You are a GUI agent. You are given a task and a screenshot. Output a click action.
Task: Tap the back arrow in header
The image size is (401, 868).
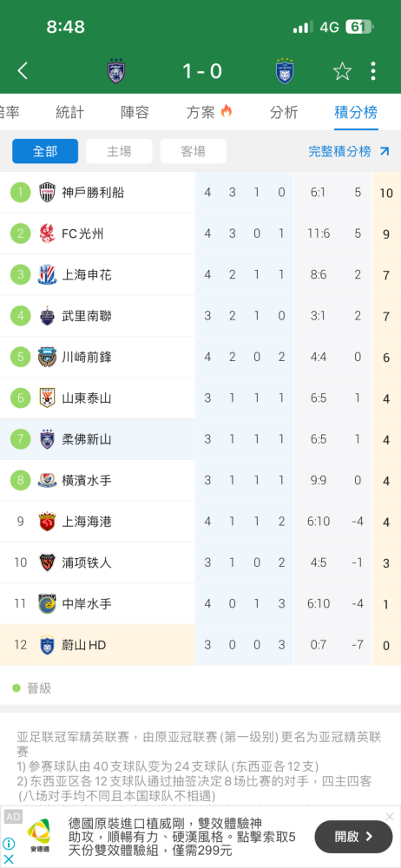[23, 71]
